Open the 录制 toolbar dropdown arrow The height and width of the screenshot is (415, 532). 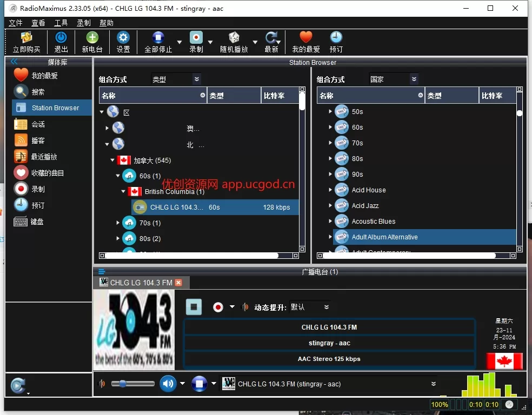[210, 42]
